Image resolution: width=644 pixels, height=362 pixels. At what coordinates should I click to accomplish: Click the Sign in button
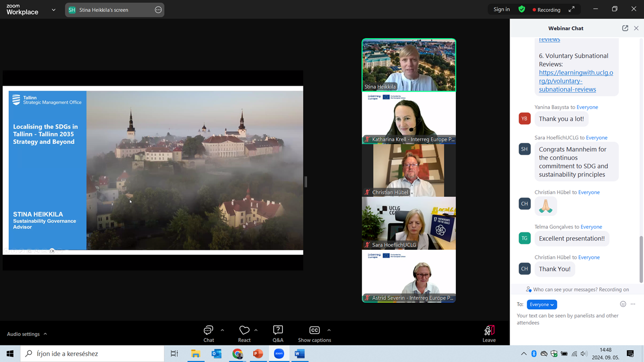pyautogui.click(x=501, y=10)
